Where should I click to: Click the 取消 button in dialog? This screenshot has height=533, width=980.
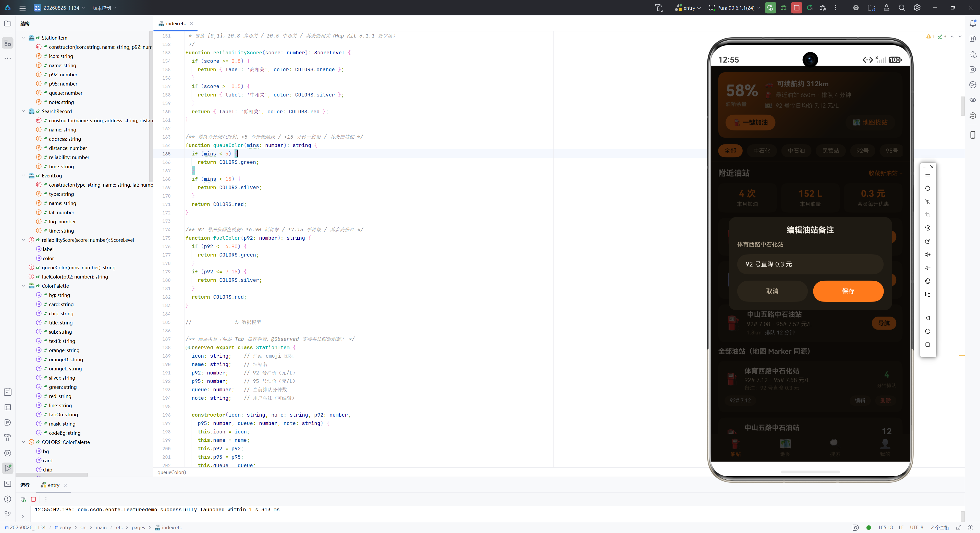coord(772,291)
